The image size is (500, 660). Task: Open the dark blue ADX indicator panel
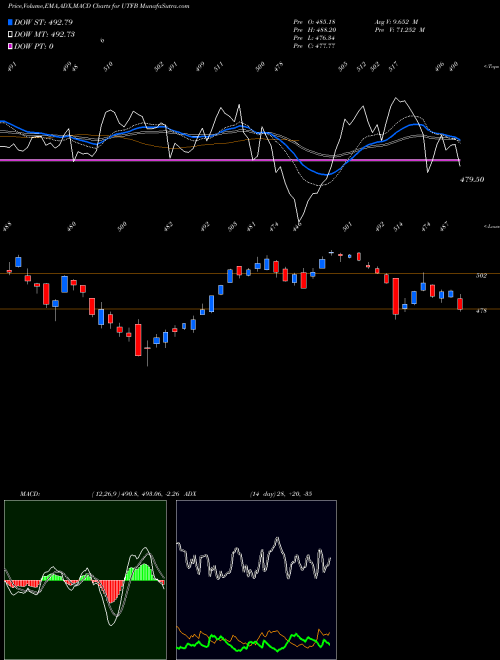click(256, 580)
